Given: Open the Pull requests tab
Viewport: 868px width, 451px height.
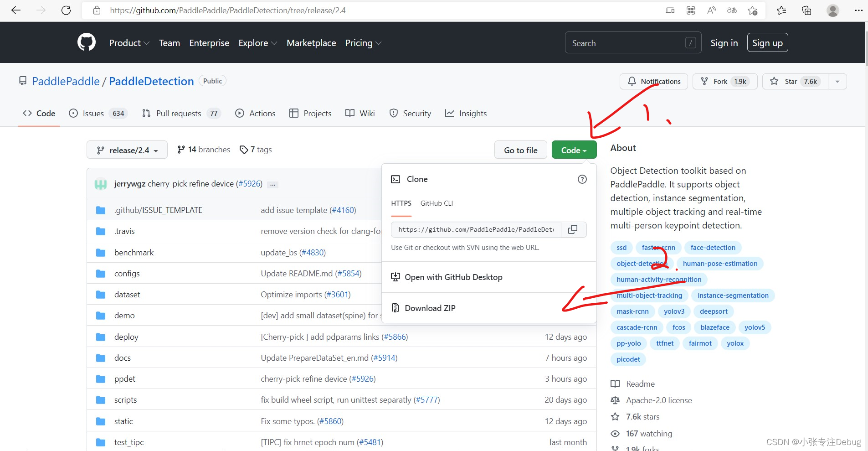Looking at the screenshot, I should coord(181,114).
